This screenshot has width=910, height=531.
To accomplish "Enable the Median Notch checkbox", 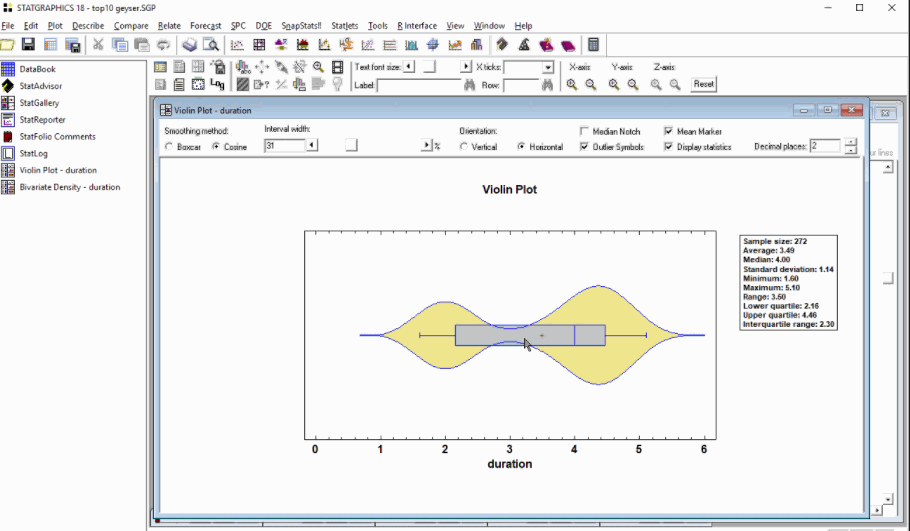I will click(x=585, y=131).
